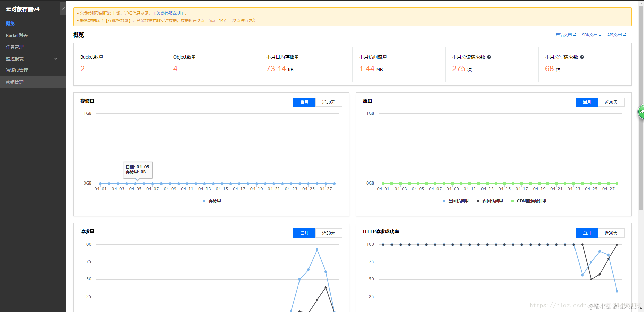Open the API文档 link
644x312 pixels.
point(614,35)
